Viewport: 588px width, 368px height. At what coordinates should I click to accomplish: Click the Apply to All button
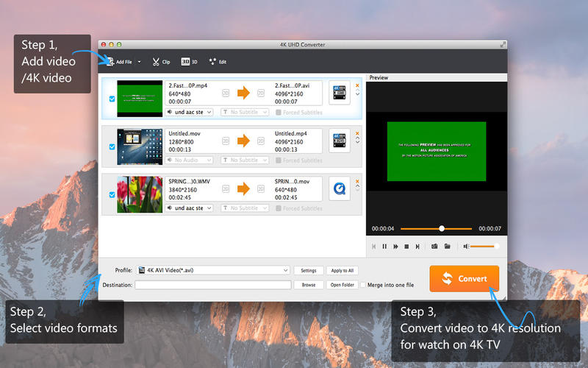(x=343, y=270)
